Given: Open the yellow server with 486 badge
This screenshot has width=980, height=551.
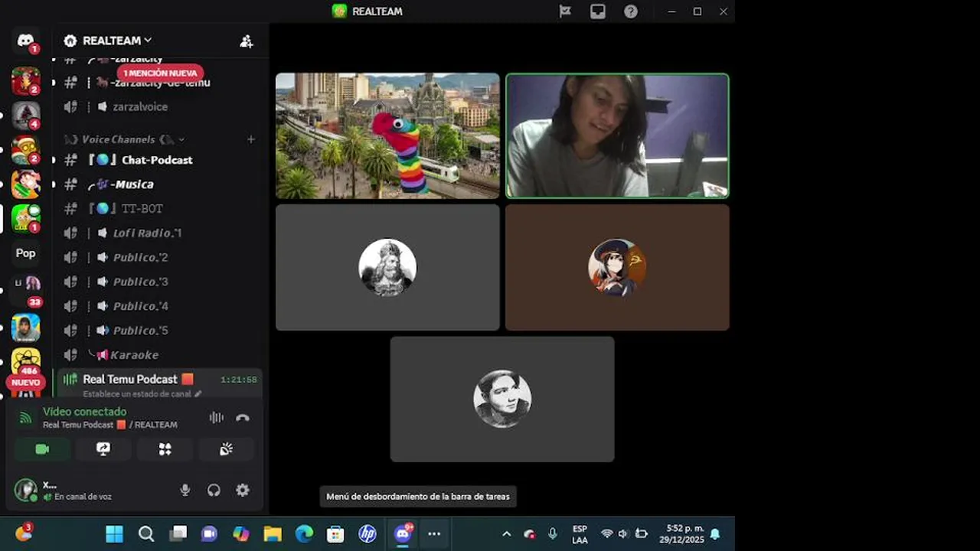Looking at the screenshot, I should click(26, 360).
